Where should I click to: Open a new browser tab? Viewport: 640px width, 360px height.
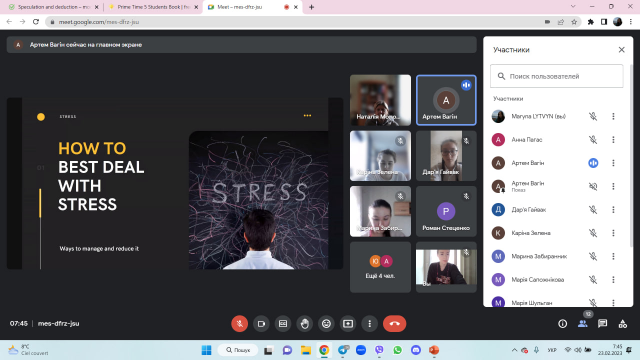click(x=311, y=7)
